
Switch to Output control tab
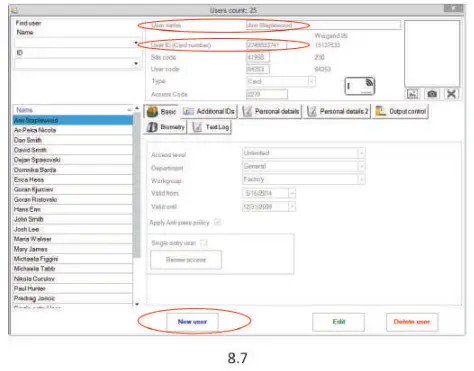coord(401,111)
